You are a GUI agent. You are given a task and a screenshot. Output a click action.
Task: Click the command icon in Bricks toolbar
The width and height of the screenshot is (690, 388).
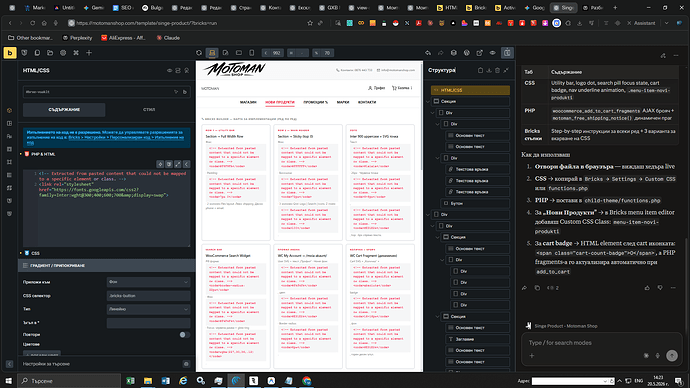(76, 53)
